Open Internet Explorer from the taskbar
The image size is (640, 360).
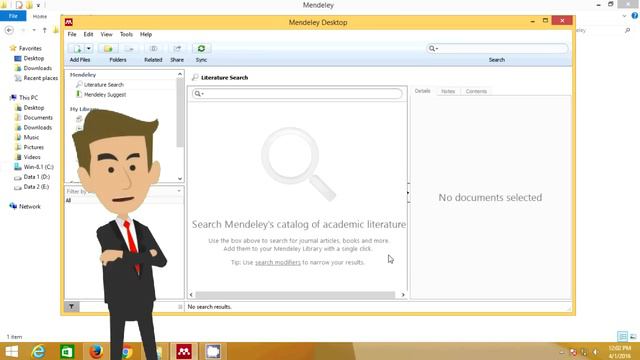(38, 351)
